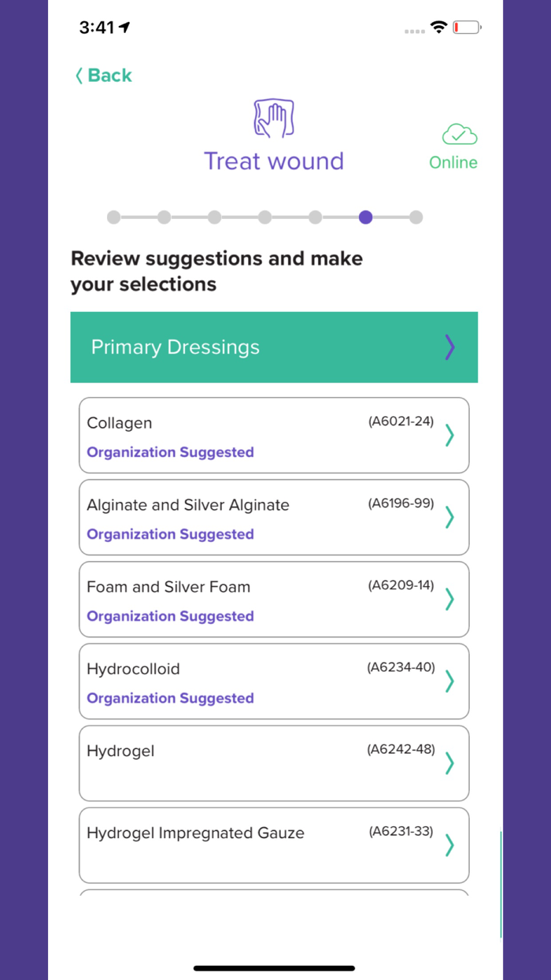The image size is (551, 980).
Task: Click the back chevron icon before Back
Action: [x=78, y=76]
